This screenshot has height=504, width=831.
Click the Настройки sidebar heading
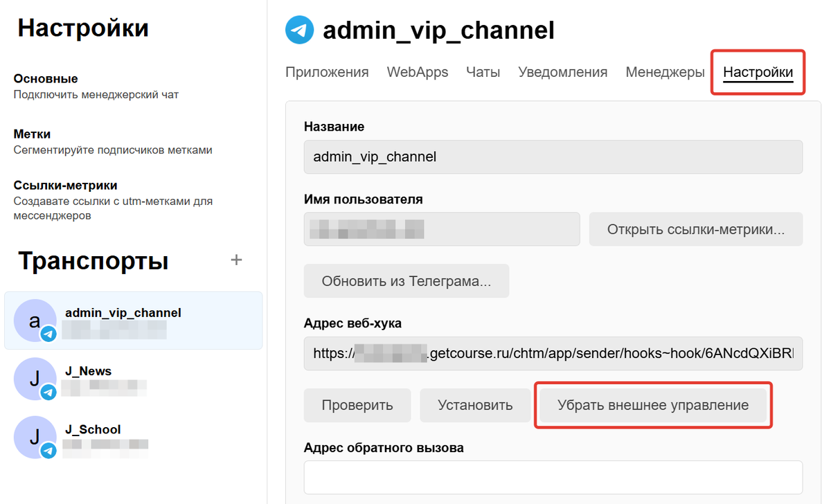(x=83, y=28)
